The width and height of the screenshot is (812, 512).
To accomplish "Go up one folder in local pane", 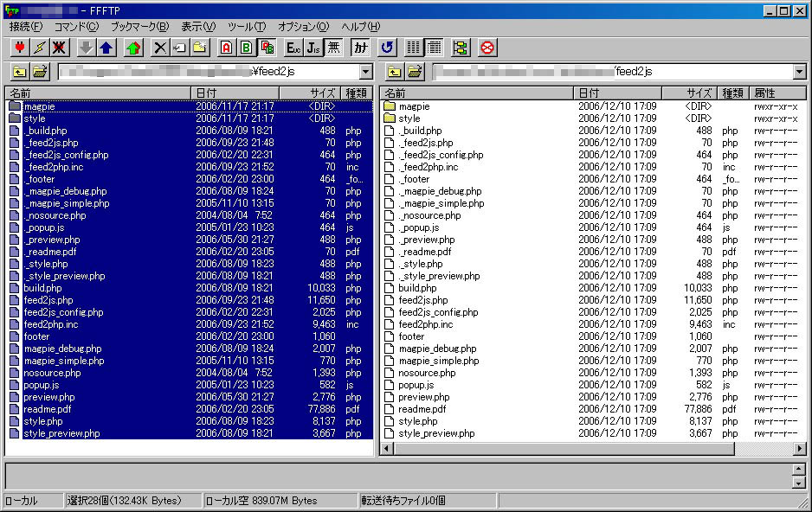I will pos(20,72).
